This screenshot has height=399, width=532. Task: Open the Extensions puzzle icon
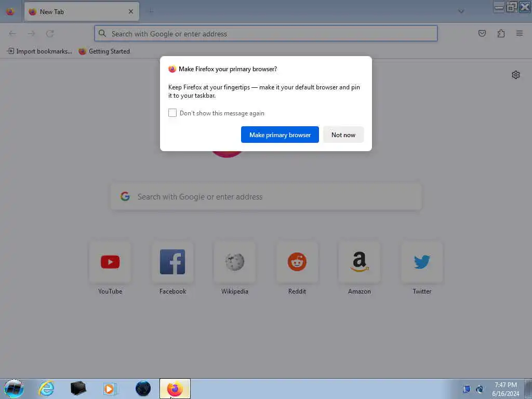[501, 33]
